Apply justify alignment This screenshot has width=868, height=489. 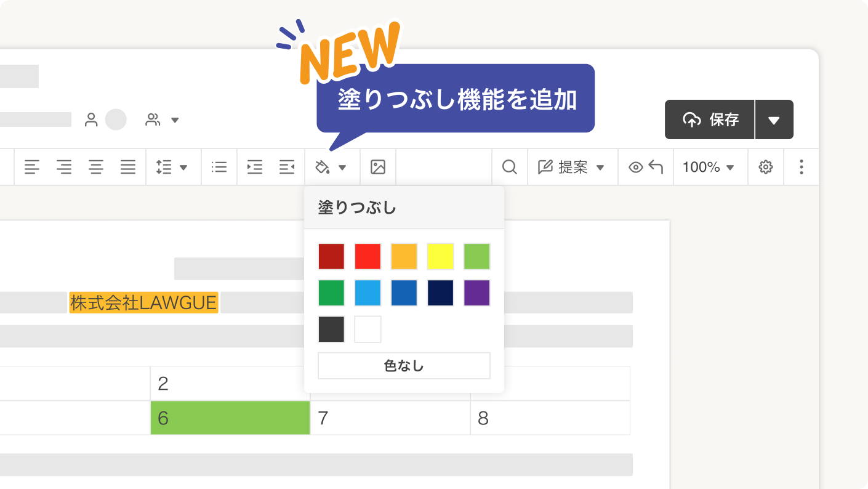coord(128,167)
